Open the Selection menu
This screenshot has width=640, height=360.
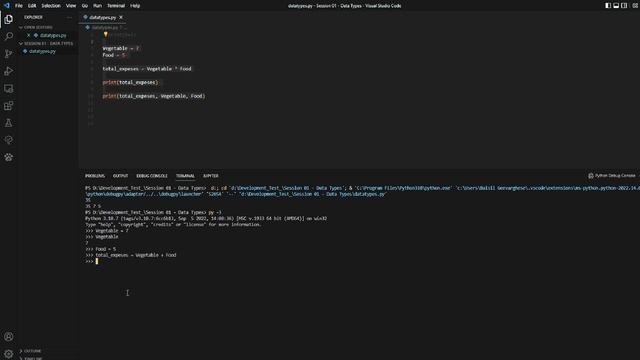pyautogui.click(x=51, y=6)
